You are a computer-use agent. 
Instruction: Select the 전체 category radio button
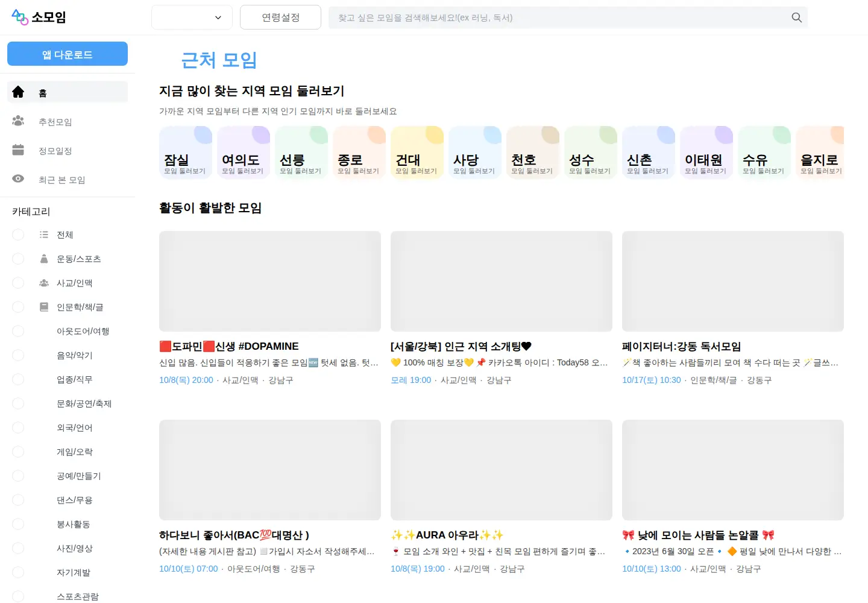[18, 235]
